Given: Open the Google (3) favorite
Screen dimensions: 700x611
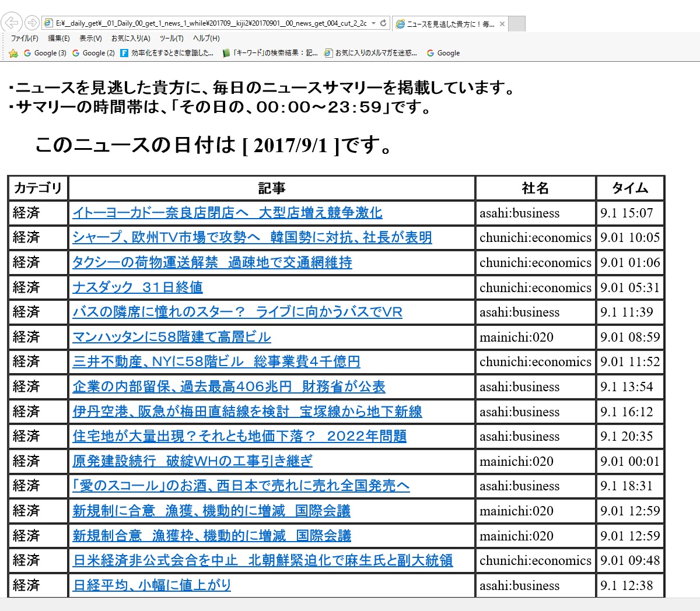Looking at the screenshot, I should click(x=45, y=53).
